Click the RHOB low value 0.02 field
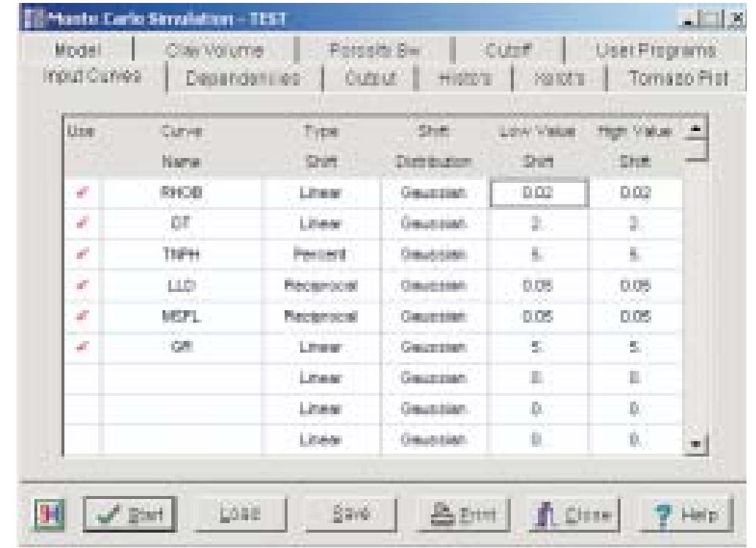This screenshot has height=548, width=756. 539,193
